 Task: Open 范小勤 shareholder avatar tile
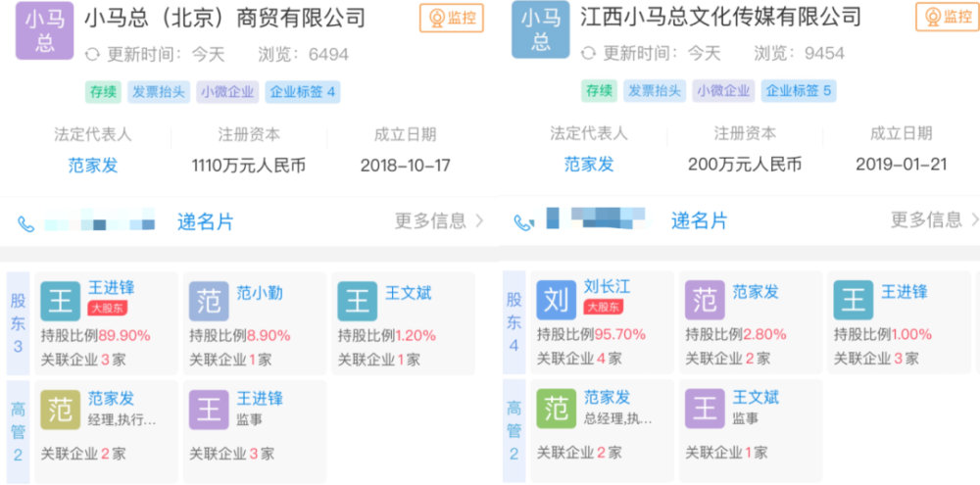tap(209, 301)
